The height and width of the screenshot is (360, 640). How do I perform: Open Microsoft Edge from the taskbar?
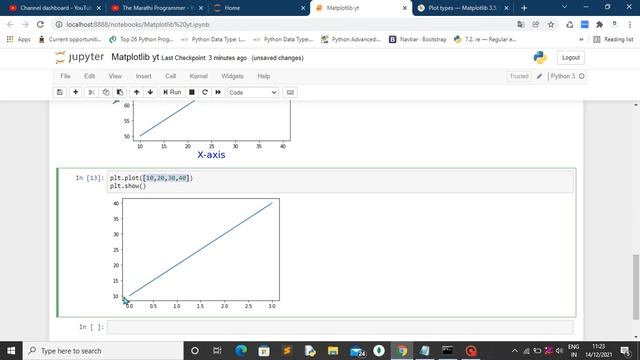click(x=241, y=351)
